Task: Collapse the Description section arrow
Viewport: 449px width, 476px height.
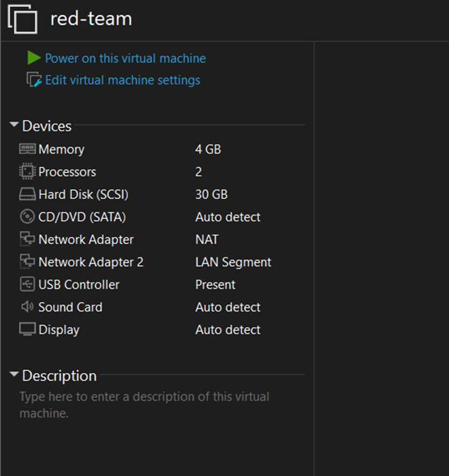Action: click(14, 374)
